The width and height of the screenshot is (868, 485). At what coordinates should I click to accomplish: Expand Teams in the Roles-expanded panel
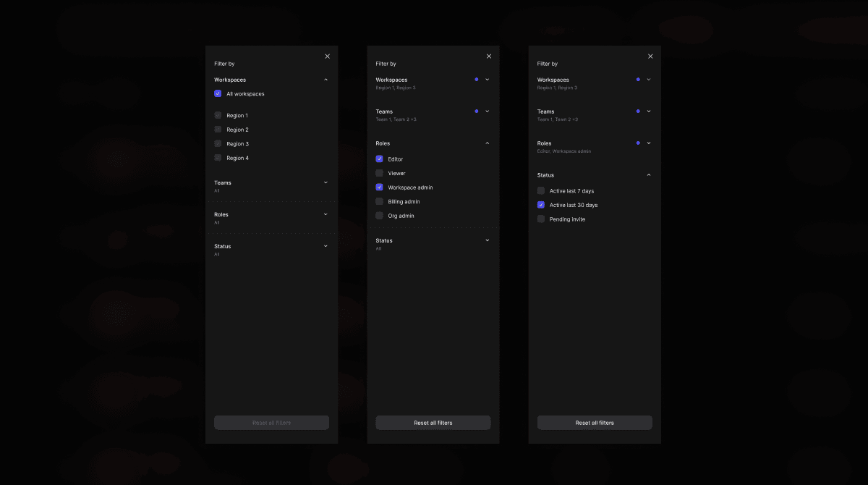(x=487, y=111)
